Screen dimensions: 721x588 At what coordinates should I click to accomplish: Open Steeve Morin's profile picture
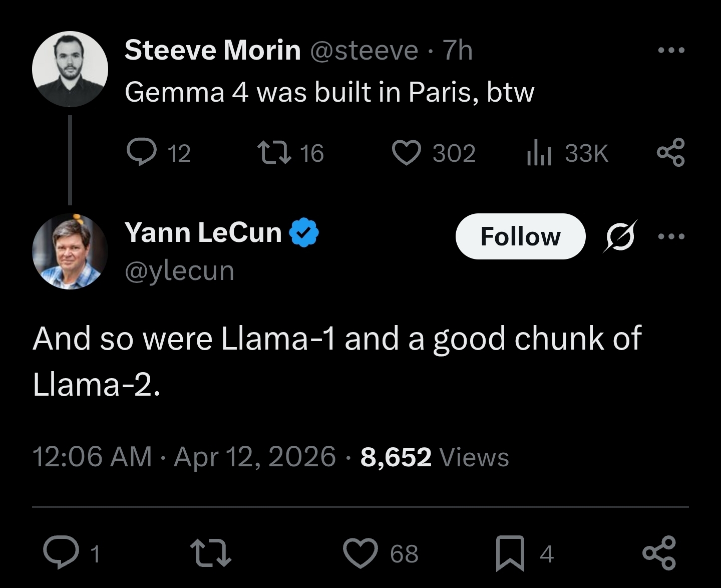70,69
